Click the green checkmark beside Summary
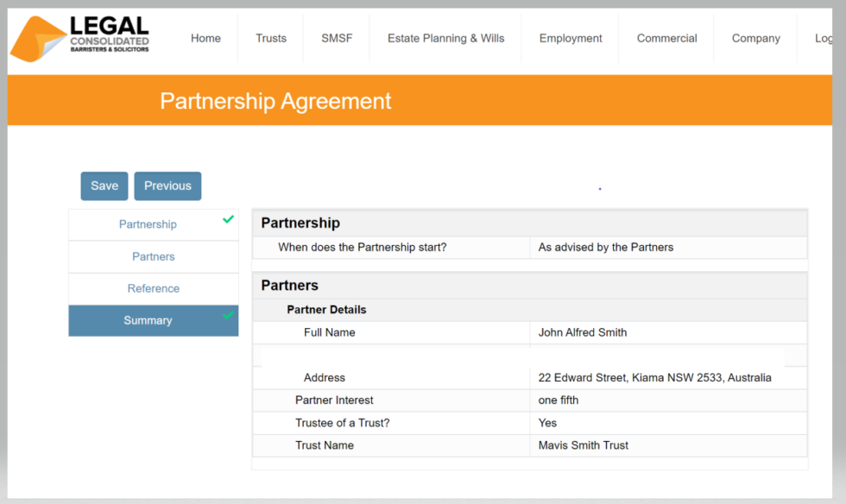Image resolution: width=846 pixels, height=504 pixels. [x=226, y=318]
